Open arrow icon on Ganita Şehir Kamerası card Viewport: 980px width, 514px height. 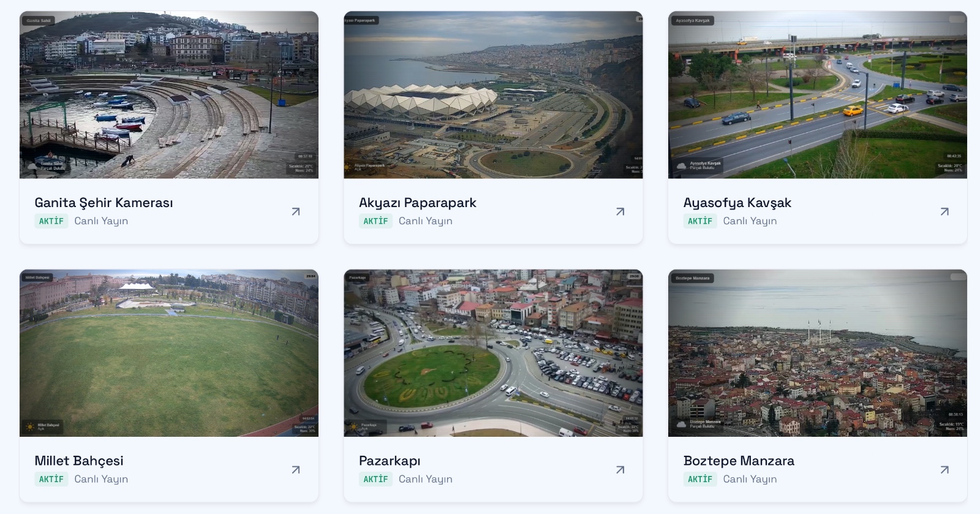(296, 211)
